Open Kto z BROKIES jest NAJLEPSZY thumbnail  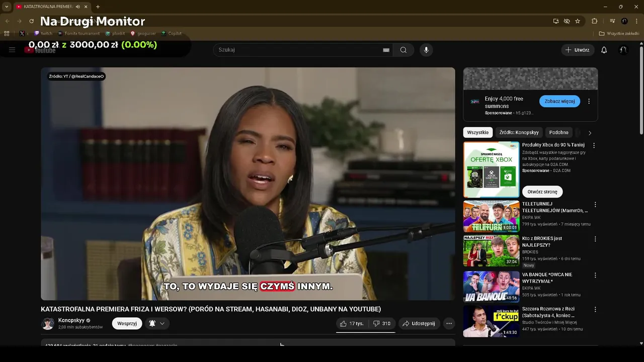coord(491,250)
